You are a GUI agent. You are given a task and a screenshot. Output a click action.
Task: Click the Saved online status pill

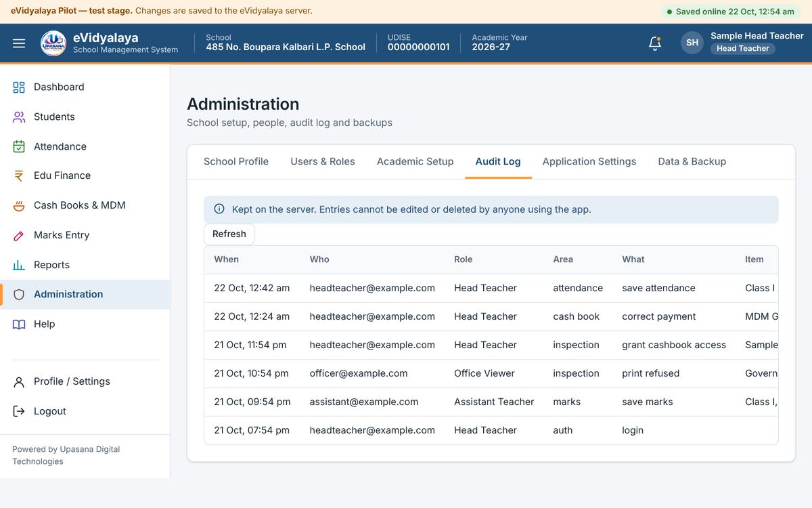[x=731, y=12]
